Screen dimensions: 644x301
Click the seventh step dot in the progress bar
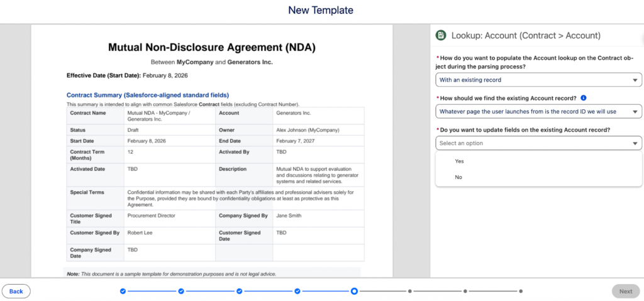[465, 291]
